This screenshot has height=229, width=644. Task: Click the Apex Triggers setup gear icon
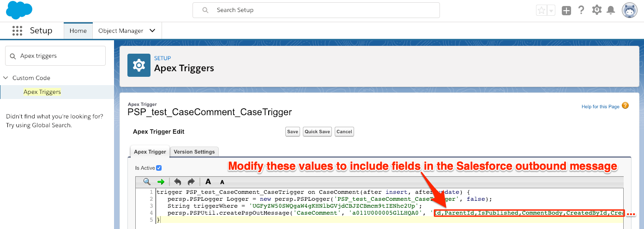[x=139, y=65]
